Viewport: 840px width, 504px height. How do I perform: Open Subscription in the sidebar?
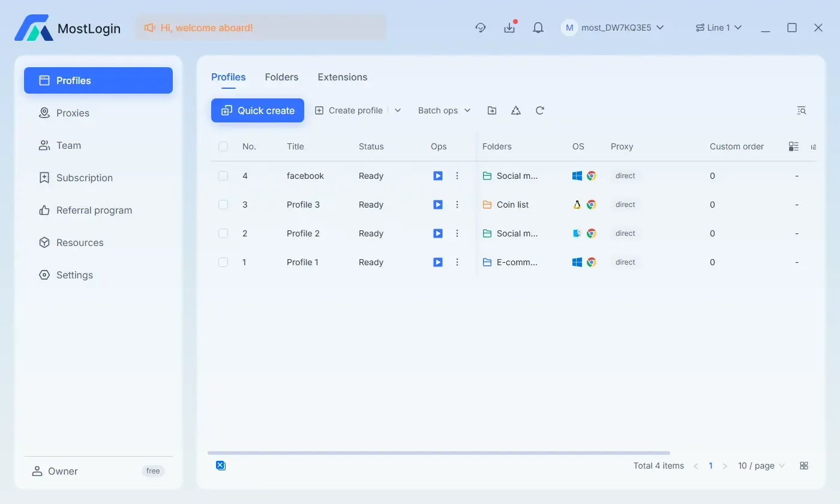click(98, 178)
